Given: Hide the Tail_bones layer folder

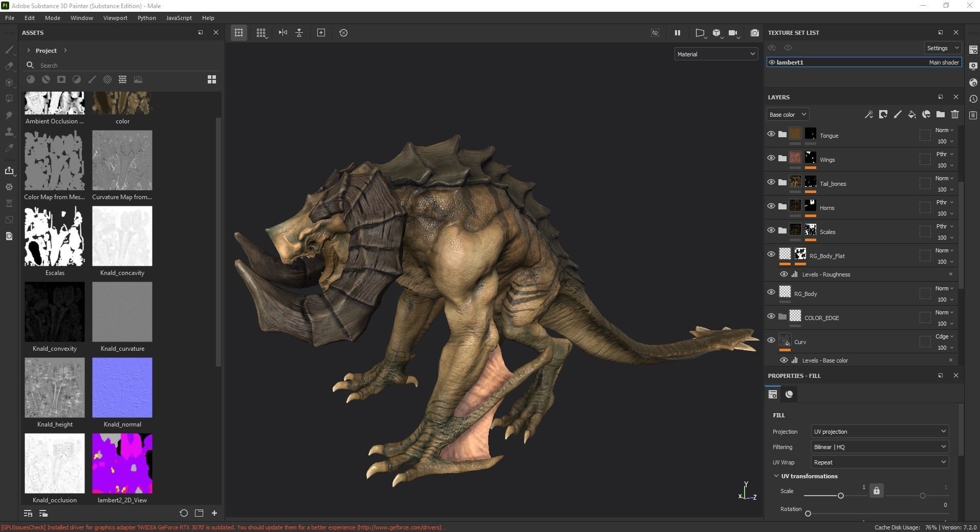Looking at the screenshot, I should (771, 182).
